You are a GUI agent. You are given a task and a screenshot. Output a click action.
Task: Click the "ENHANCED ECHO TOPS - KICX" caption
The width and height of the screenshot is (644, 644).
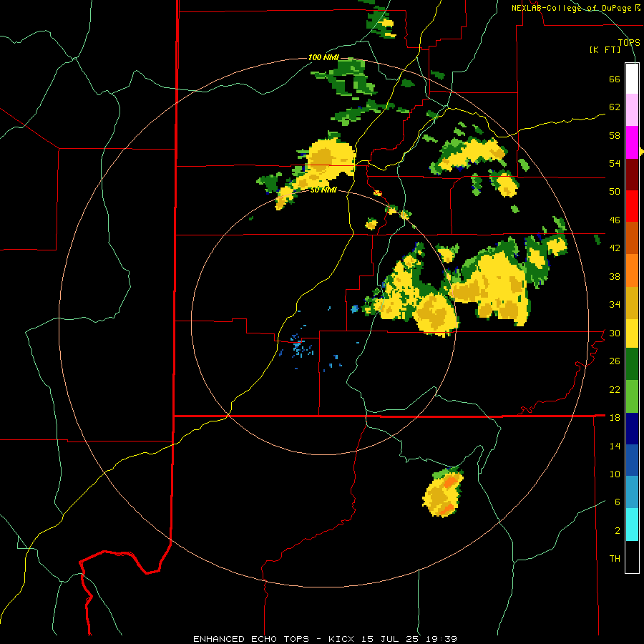coord(275,639)
